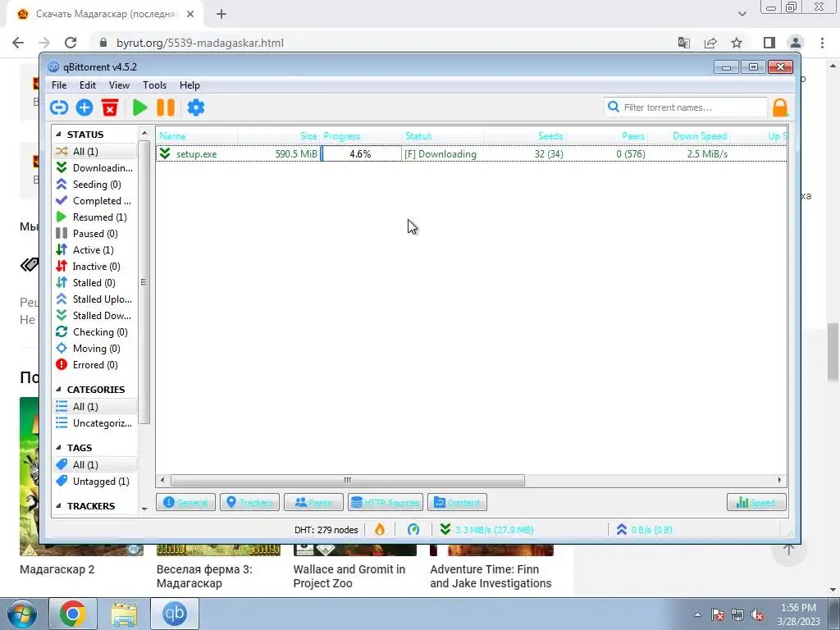Screen dimensions: 840x630
Task: Select All (1) under Tags
Action: (x=95, y=465)
